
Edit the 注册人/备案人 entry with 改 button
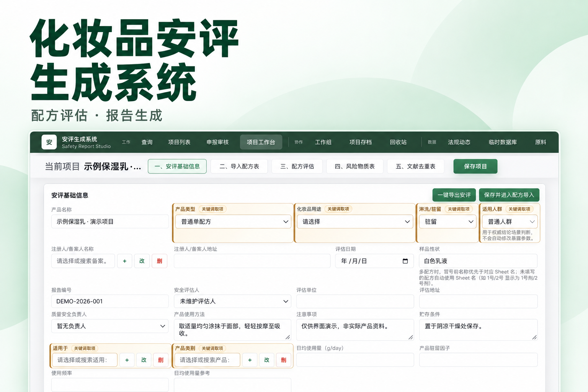[142, 261]
